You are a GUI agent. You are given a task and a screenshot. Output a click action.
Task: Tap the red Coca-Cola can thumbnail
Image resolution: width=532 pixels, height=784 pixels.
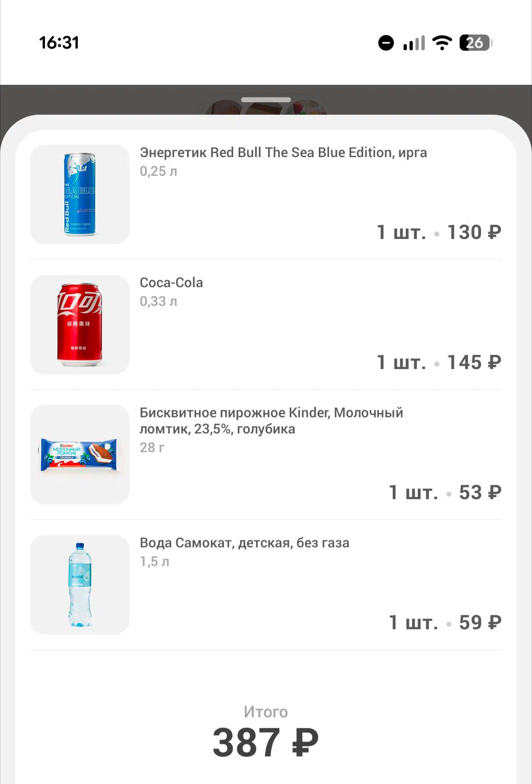point(80,325)
